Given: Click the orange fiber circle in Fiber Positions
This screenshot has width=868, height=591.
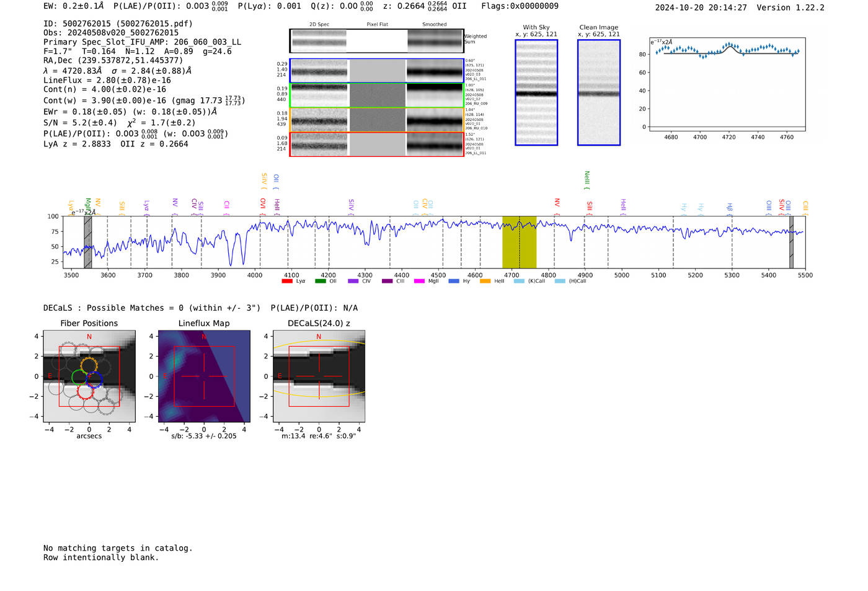Looking at the screenshot, I should [x=89, y=365].
